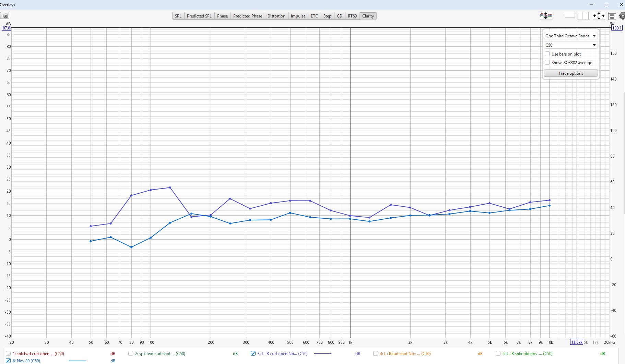Click the blank single-graph layout icon

click(x=569, y=15)
